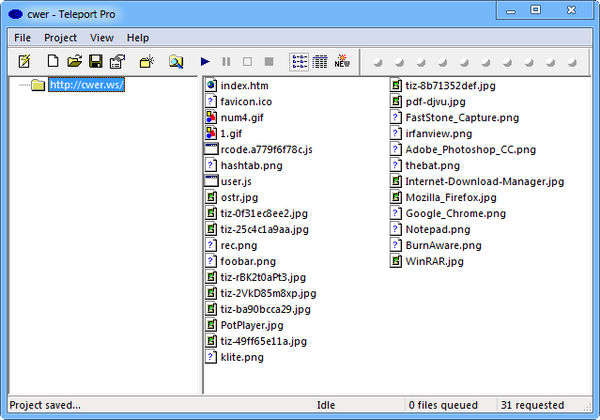Click the NEW toolbar icon

pos(343,62)
